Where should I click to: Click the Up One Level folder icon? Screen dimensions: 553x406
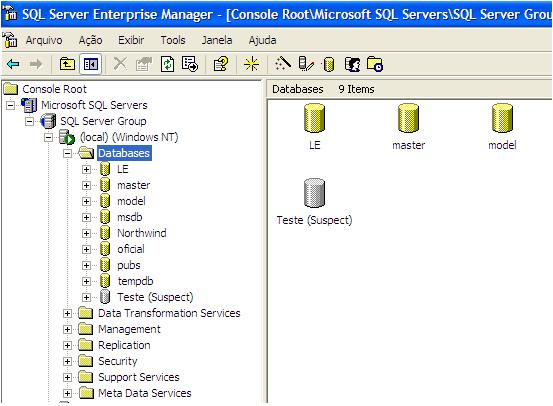pos(67,64)
